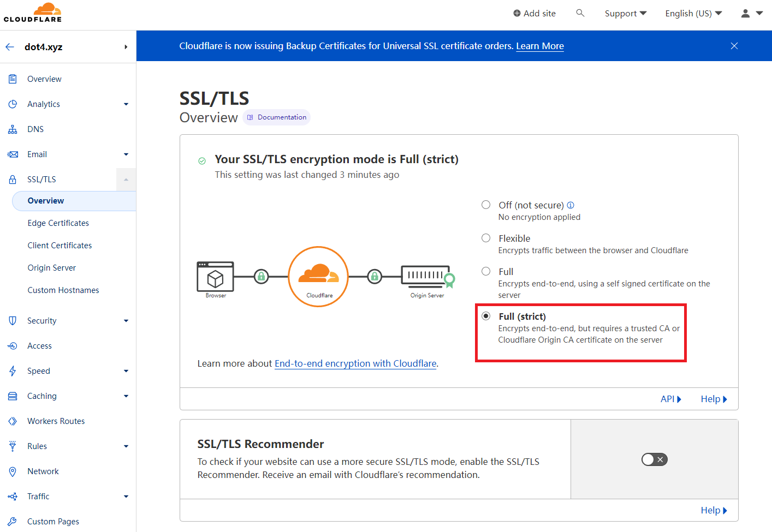Expand the API link in encryption card

[671, 399]
